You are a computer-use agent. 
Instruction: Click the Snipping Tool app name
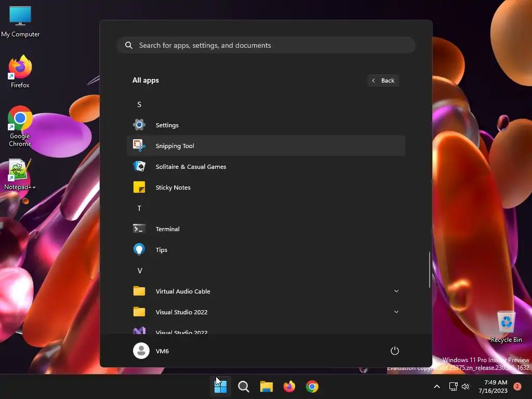pyautogui.click(x=175, y=146)
